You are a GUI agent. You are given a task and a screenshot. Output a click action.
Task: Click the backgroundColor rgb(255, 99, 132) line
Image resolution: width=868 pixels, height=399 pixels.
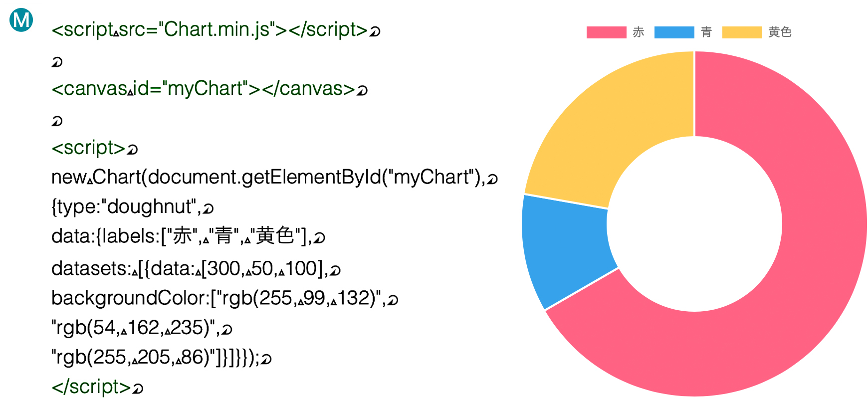coord(225,298)
